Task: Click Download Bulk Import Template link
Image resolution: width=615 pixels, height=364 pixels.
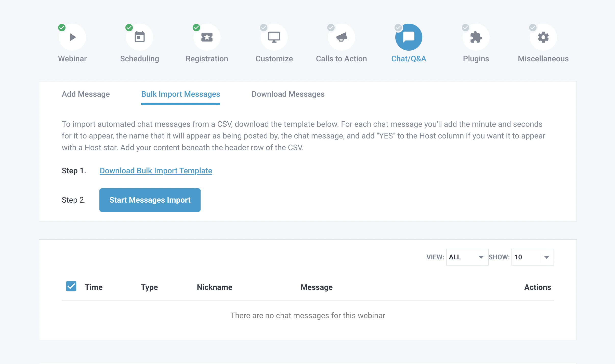Action: tap(156, 171)
